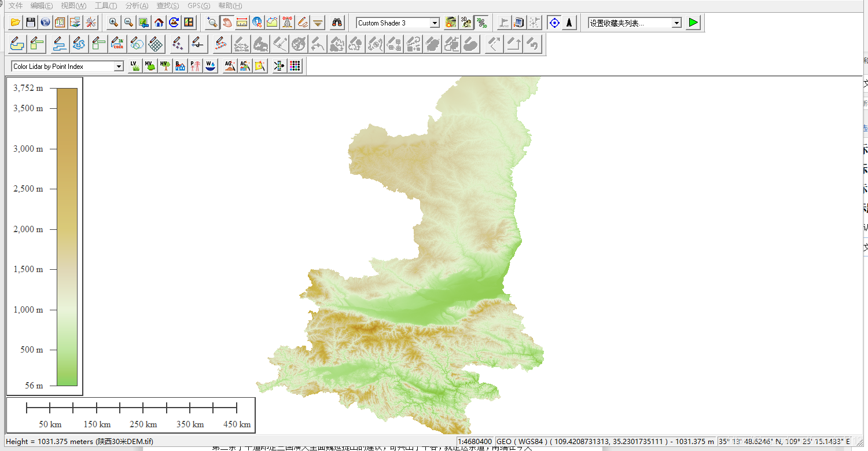Open data file with folder icon
The height and width of the screenshot is (451, 868).
(16, 23)
